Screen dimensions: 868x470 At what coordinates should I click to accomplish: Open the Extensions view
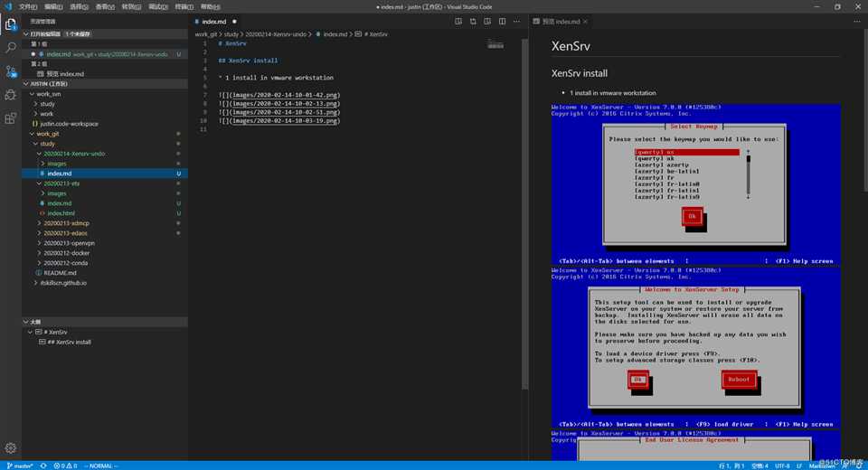[x=11, y=118]
